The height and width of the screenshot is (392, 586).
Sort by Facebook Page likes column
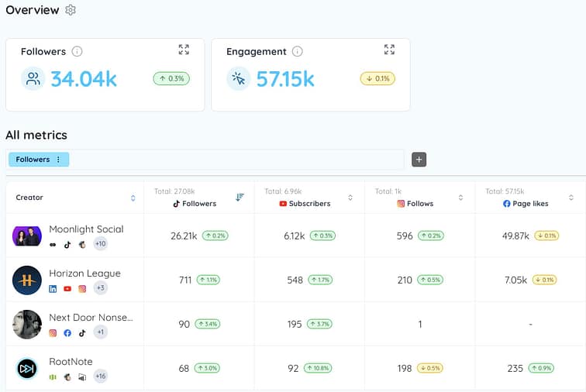[x=571, y=198]
